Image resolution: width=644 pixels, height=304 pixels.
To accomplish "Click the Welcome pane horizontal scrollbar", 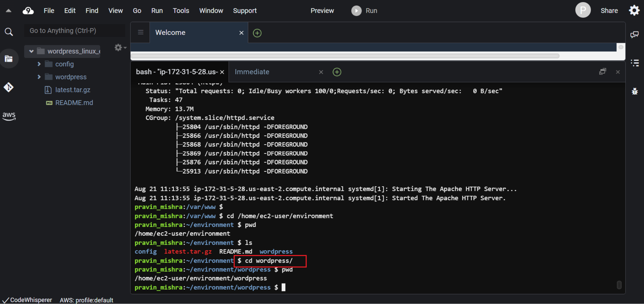I will coord(345,56).
